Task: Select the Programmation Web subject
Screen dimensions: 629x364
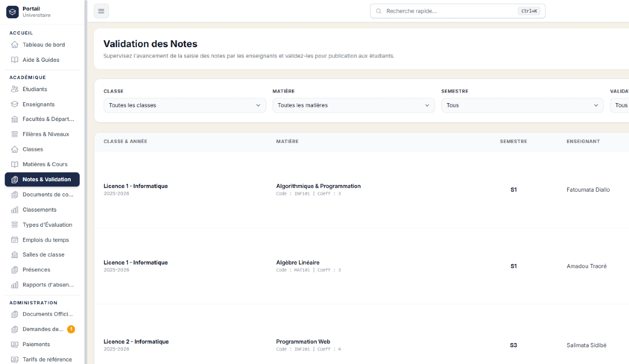Action: pos(303,341)
